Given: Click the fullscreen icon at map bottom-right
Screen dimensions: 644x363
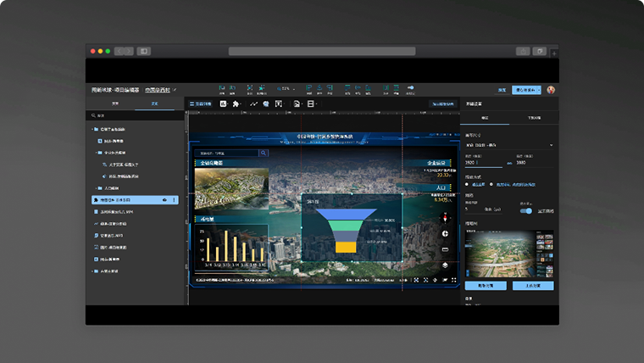Looking at the screenshot, I should (454, 280).
